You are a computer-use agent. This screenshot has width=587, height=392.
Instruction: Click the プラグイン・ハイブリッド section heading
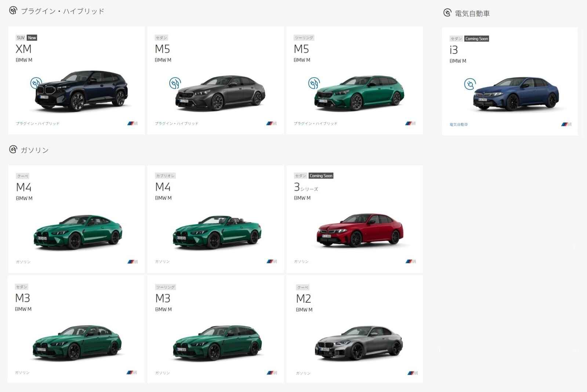click(62, 11)
